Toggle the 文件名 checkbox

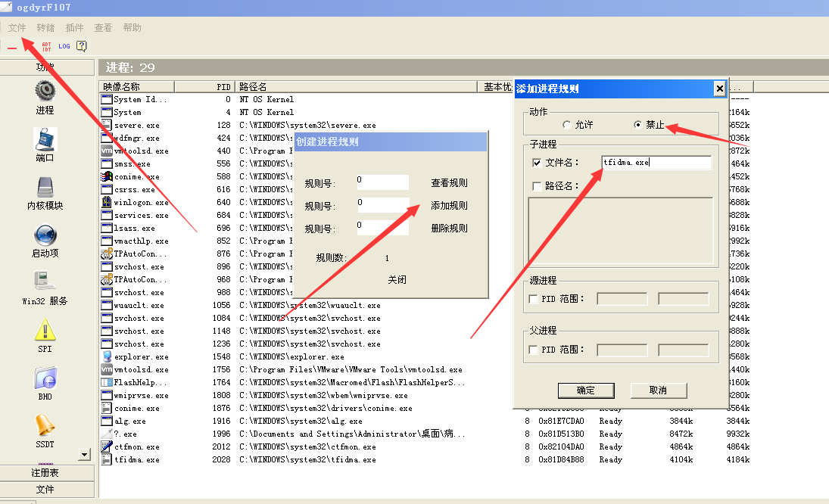click(537, 163)
